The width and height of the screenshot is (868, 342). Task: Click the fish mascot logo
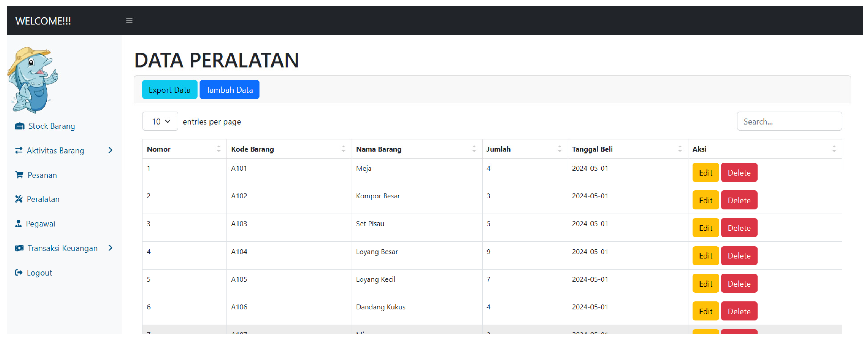coord(33,79)
